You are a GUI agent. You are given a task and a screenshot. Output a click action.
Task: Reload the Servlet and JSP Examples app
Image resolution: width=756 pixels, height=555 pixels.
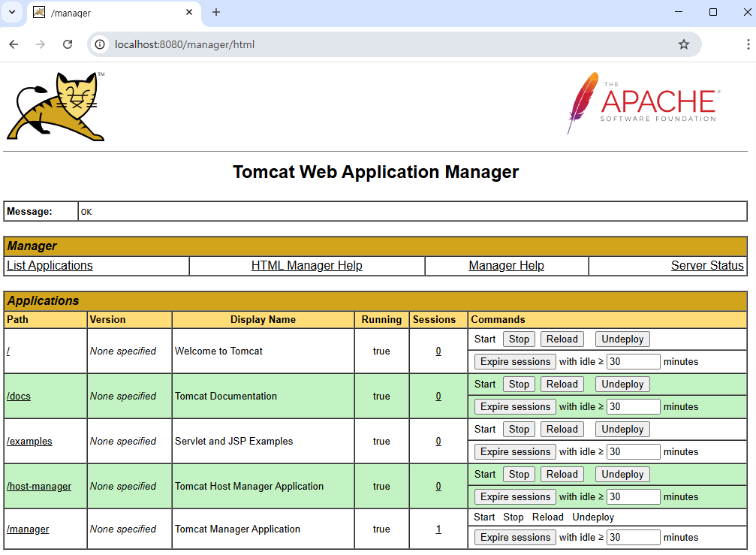(562, 429)
